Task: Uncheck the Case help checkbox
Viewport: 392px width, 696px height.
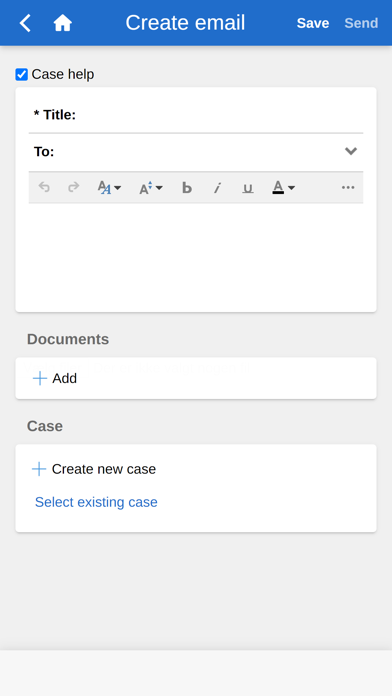Action: 21,75
